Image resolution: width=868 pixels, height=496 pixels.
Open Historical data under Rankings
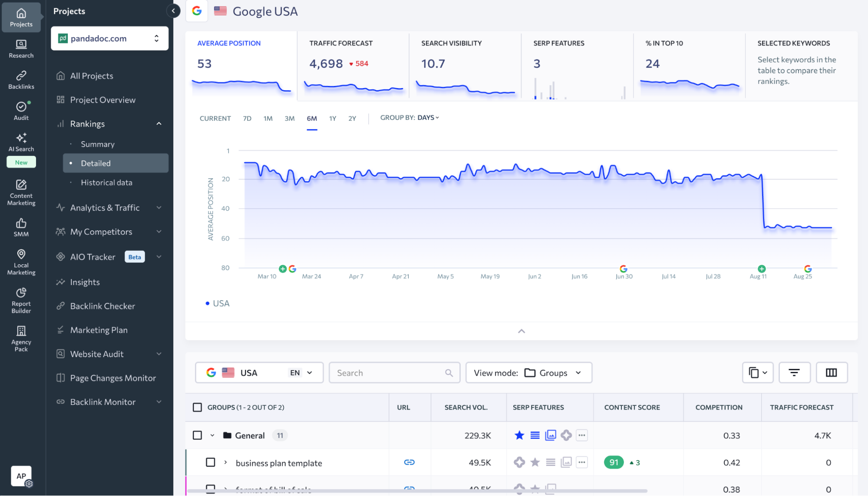pyautogui.click(x=106, y=183)
